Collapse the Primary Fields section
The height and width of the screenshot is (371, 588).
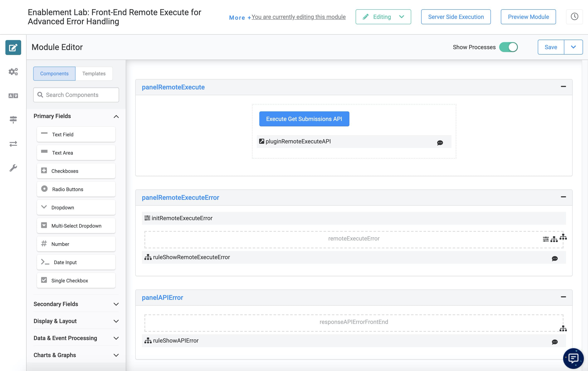pos(116,116)
